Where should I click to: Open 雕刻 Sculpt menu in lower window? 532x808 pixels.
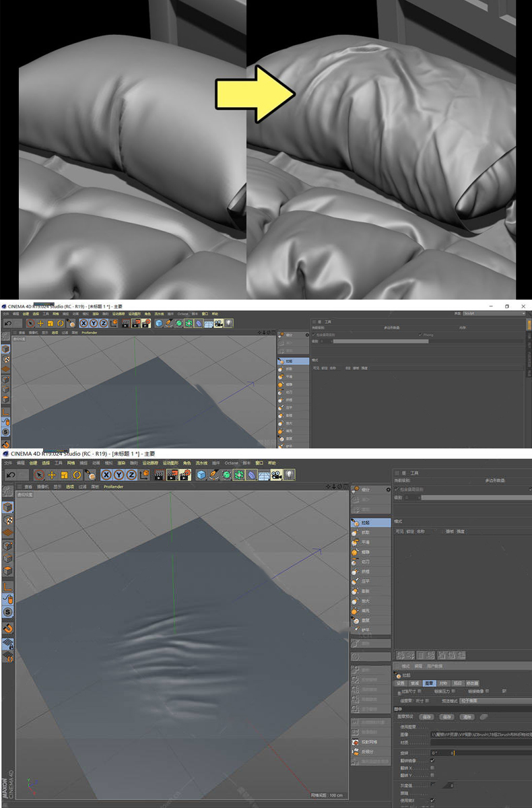(134, 463)
